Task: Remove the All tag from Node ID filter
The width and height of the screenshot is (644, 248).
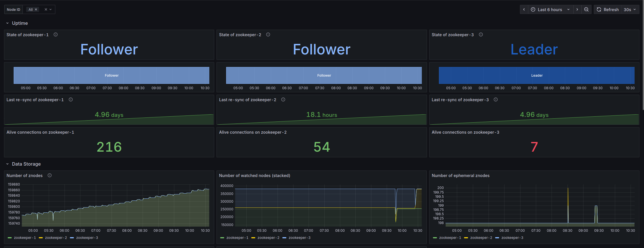Action: pos(36,9)
